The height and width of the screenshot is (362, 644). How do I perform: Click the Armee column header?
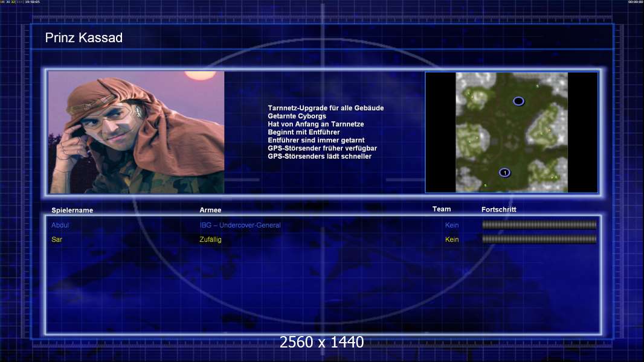click(210, 210)
